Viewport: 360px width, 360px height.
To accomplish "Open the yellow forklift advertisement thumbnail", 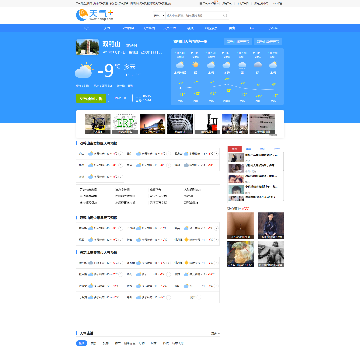I will click(98, 124).
